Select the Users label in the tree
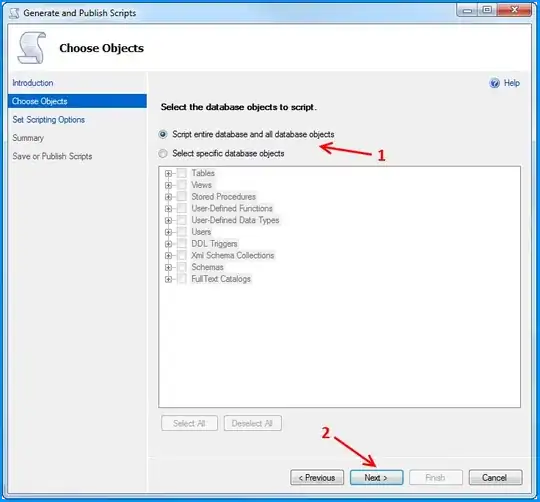This screenshot has height=502, width=540. pos(201,232)
